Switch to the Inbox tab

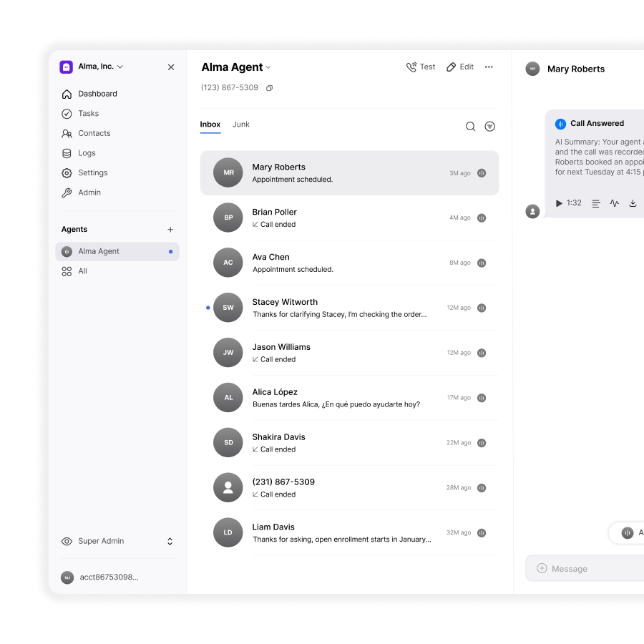(210, 125)
